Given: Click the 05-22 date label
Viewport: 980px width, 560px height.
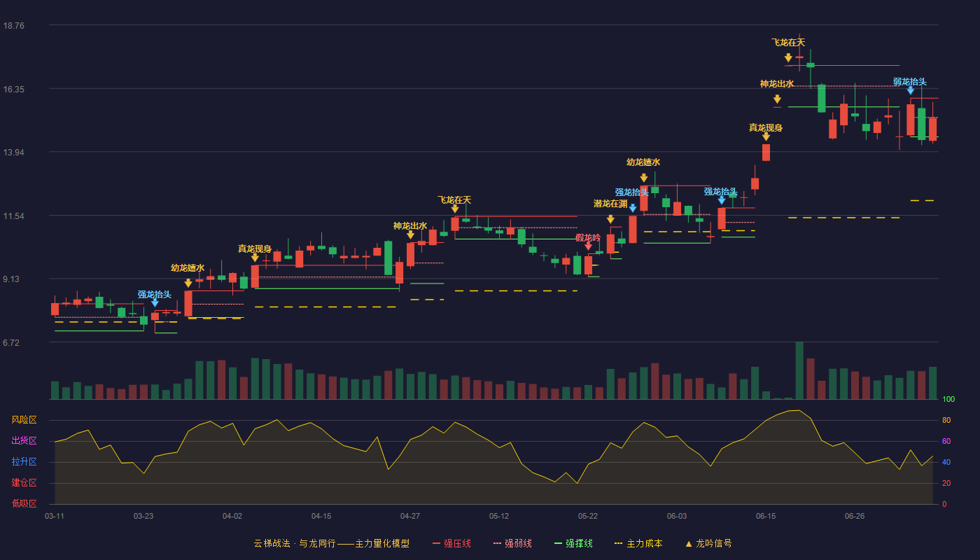Looking at the screenshot, I should [588, 516].
